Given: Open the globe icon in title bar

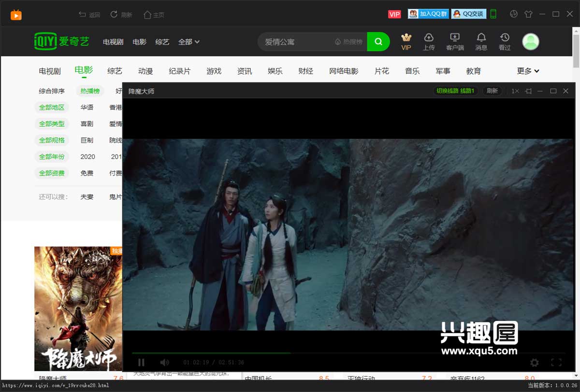Looking at the screenshot, I should [514, 14].
